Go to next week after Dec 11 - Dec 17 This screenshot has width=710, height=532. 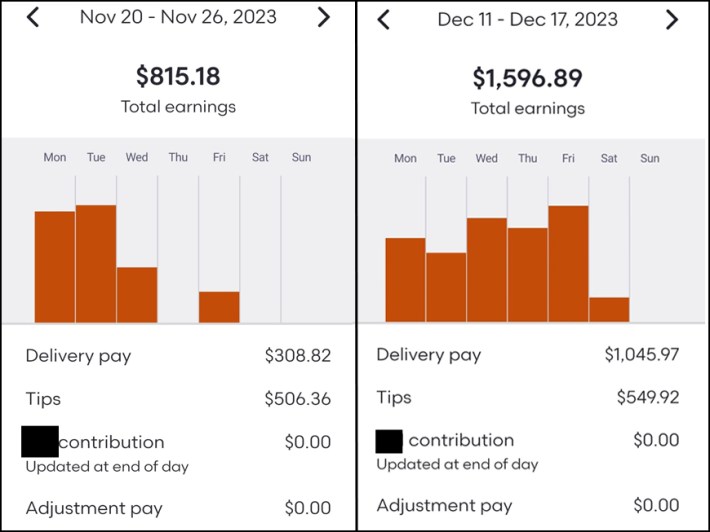point(672,19)
